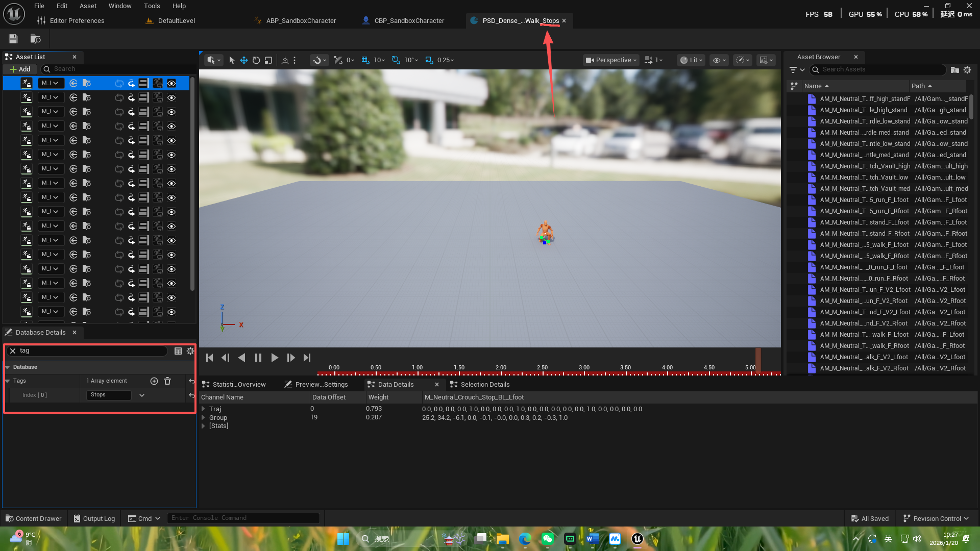980x551 pixels.
Task: Click the pause playback button
Action: pyautogui.click(x=258, y=358)
